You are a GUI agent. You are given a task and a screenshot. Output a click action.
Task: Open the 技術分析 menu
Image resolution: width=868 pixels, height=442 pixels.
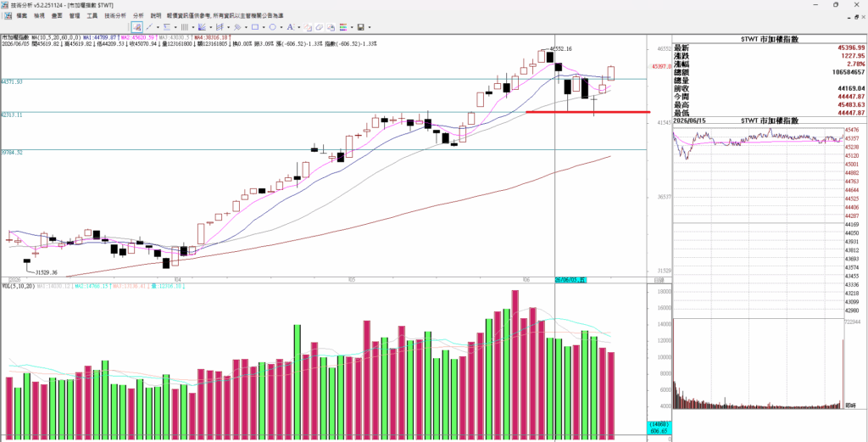pos(115,15)
